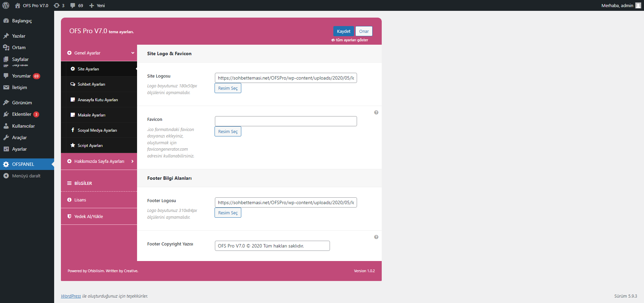Open Yedek Al/Yükle menu item

(x=99, y=216)
